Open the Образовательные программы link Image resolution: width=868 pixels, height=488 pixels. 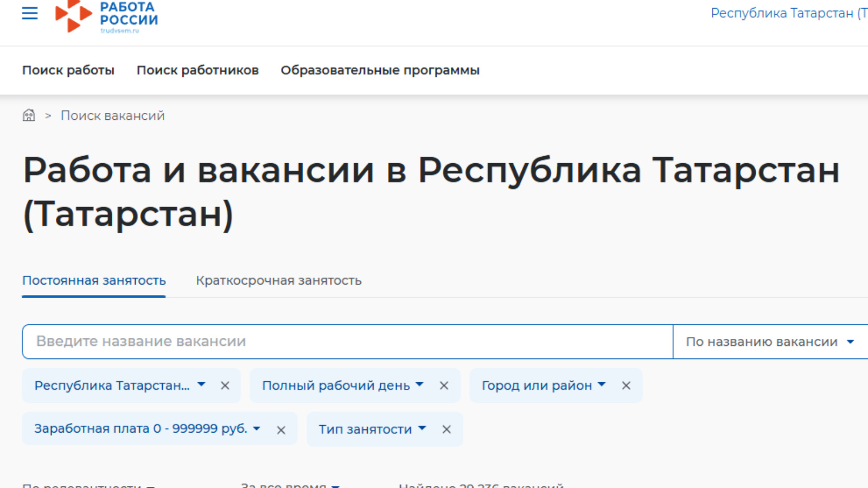[x=380, y=70]
